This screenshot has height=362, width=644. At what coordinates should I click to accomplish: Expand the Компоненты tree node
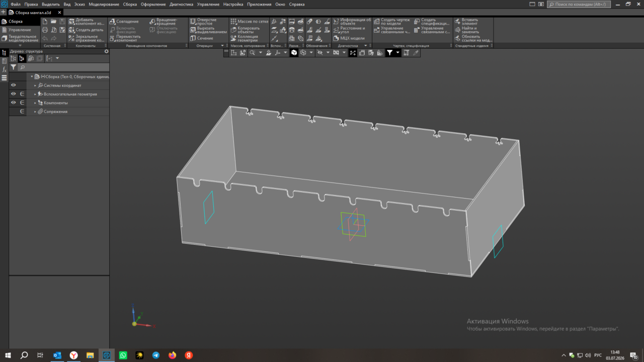point(35,103)
